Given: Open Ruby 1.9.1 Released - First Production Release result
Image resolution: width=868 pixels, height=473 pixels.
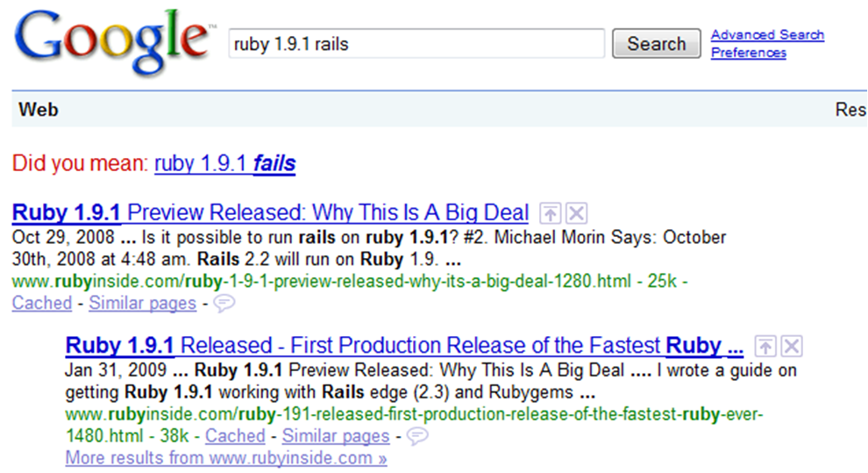Looking at the screenshot, I should coord(404,346).
